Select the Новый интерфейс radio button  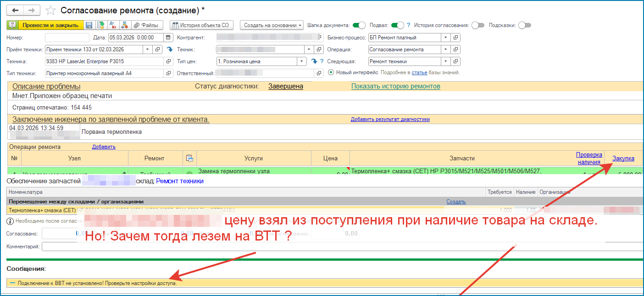(x=331, y=72)
